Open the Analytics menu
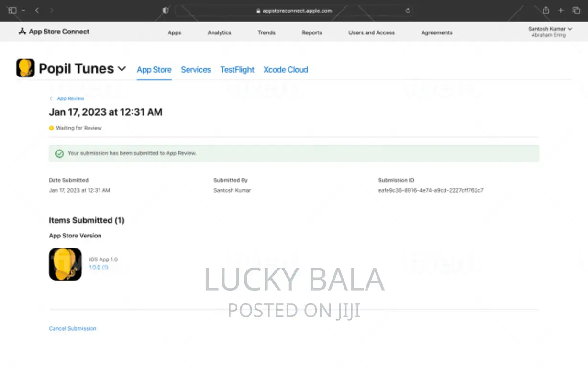 220,33
